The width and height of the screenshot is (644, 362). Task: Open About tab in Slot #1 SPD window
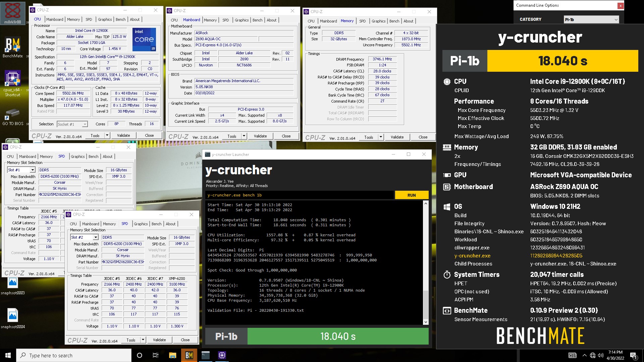click(108, 157)
